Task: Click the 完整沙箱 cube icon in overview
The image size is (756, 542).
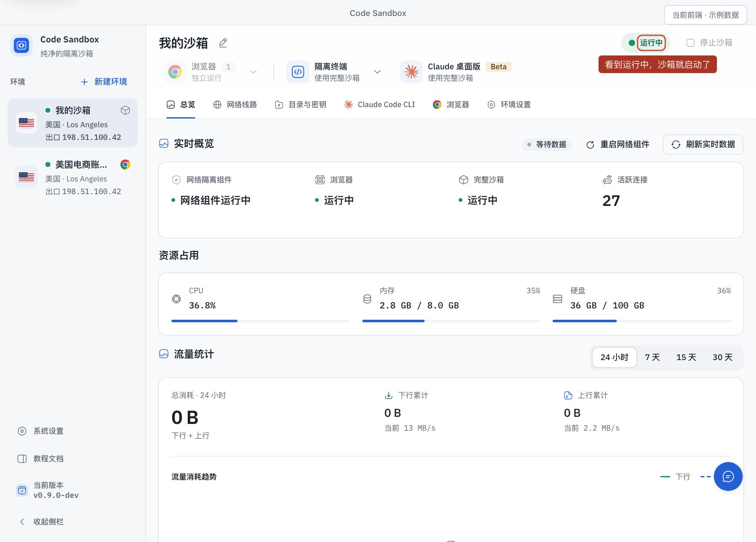Action: [463, 180]
